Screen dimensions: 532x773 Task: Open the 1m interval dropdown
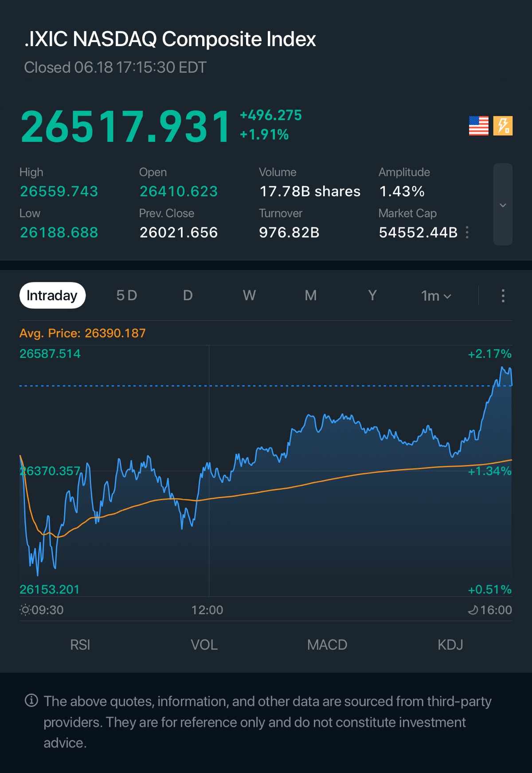tap(436, 296)
